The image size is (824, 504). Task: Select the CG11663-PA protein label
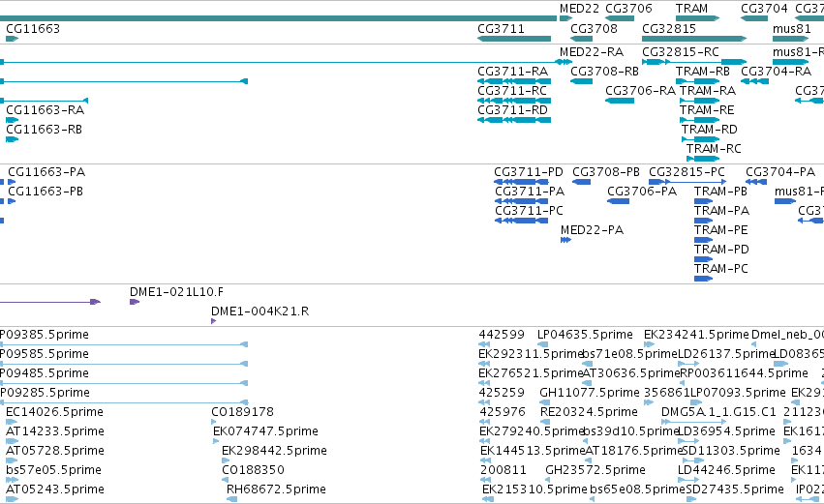click(x=46, y=172)
